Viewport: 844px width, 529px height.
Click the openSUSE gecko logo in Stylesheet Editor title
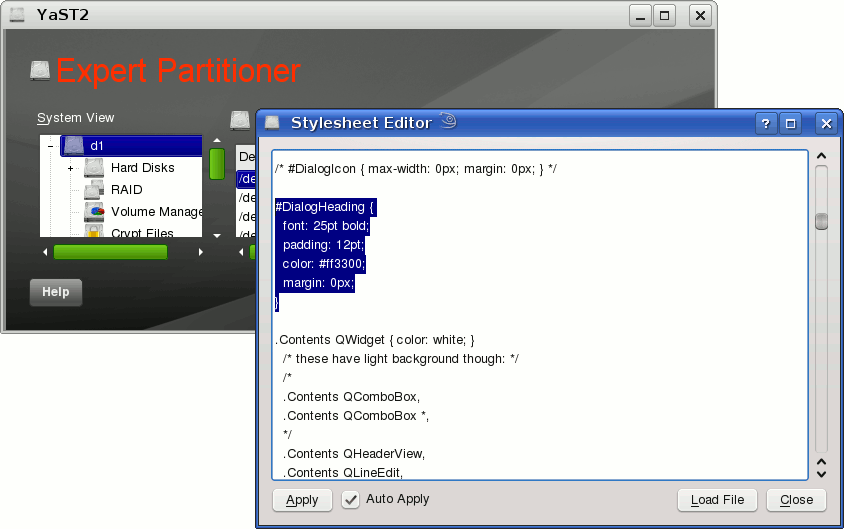point(448,121)
